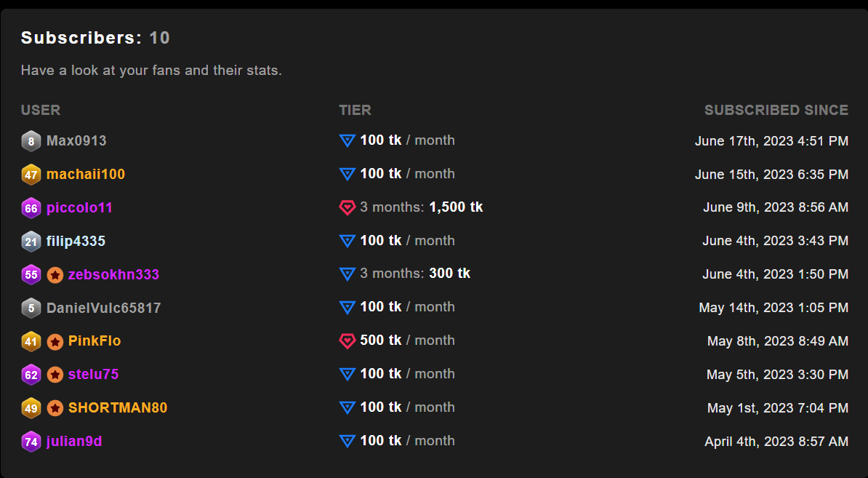868x478 pixels.
Task: Click the star badge next to SHORTMAN80
Action: coord(55,408)
